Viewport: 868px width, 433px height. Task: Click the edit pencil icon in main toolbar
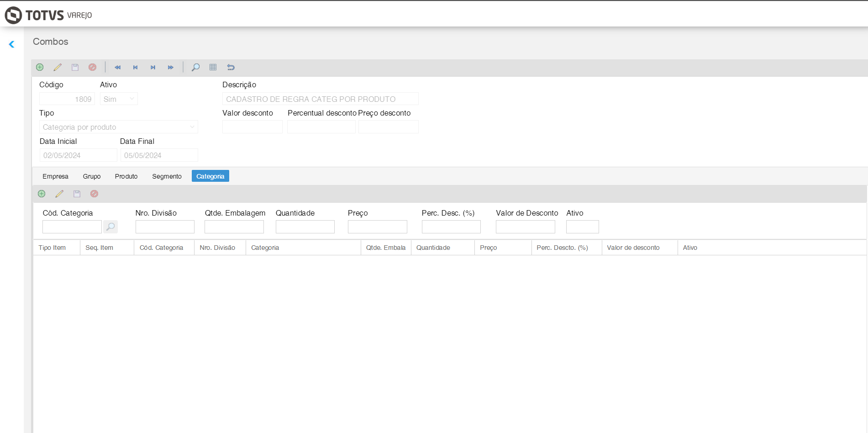point(58,67)
